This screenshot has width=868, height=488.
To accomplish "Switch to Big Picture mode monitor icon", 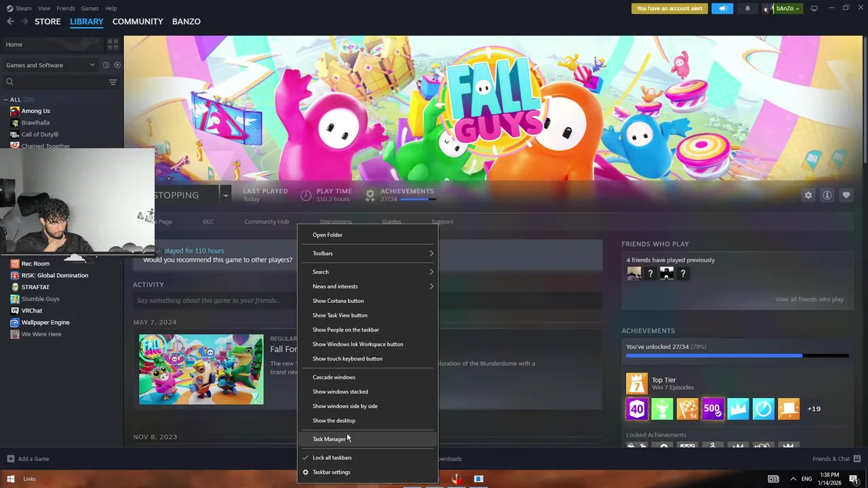I will (814, 8).
